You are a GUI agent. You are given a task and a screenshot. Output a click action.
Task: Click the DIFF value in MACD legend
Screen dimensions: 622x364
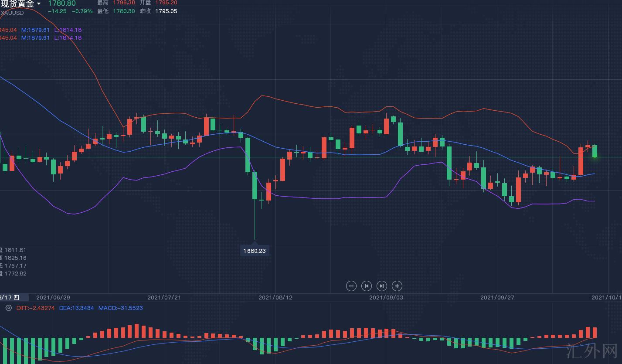coord(35,308)
